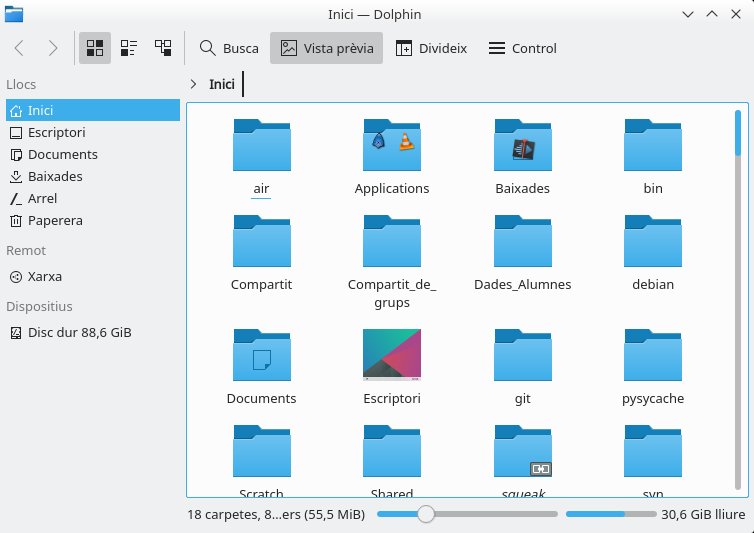Click the icon zoom slider handle
The height and width of the screenshot is (533, 754).
[426, 514]
